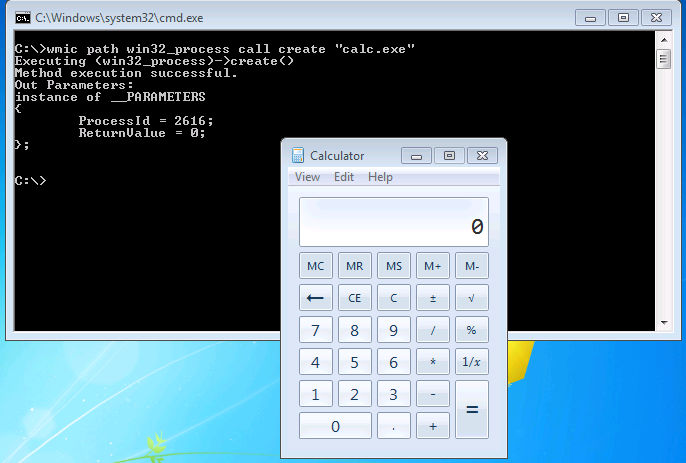686x463 pixels.
Task: Click the plus key
Action: click(433, 425)
